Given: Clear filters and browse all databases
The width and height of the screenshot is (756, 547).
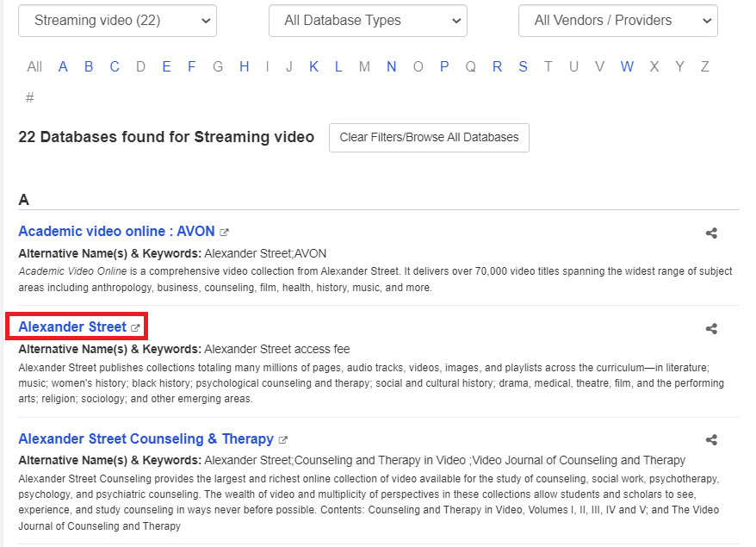Looking at the screenshot, I should coord(429,138).
